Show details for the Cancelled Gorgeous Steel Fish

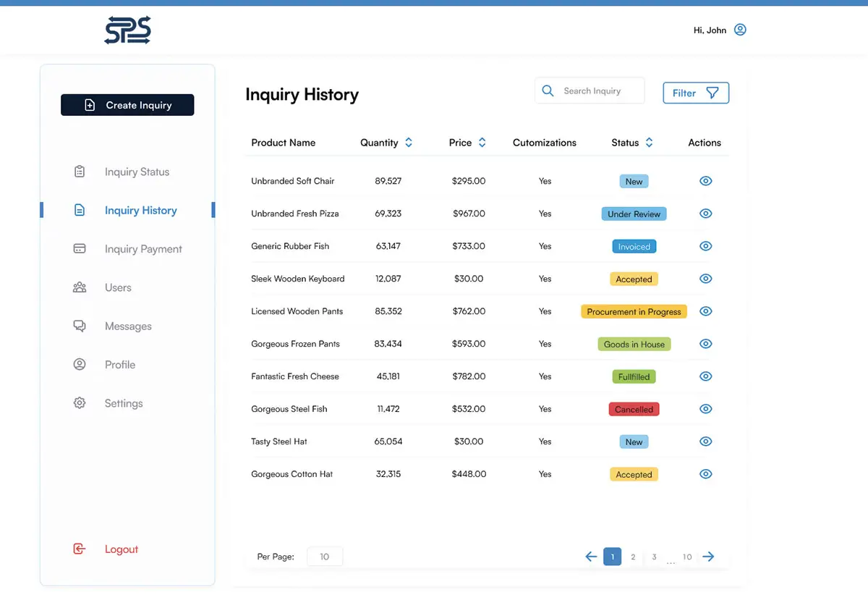[705, 408]
